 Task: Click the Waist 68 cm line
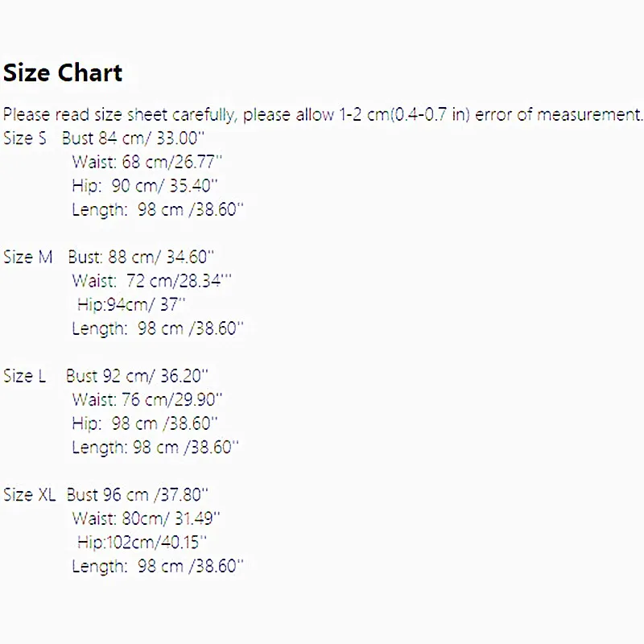click(x=147, y=162)
